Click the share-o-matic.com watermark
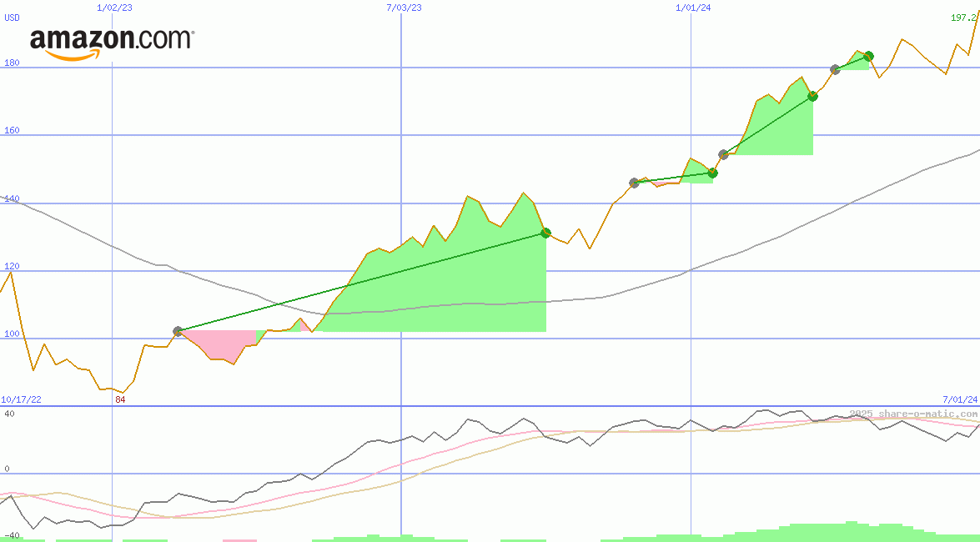 913,414
